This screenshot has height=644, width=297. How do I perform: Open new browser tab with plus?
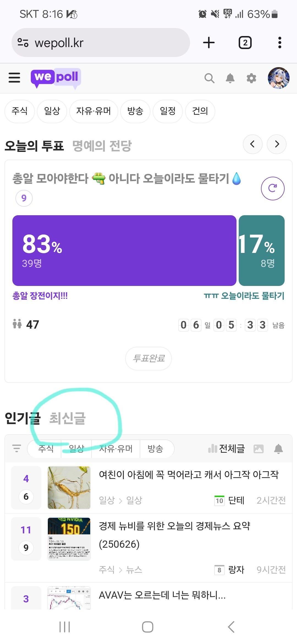click(209, 43)
